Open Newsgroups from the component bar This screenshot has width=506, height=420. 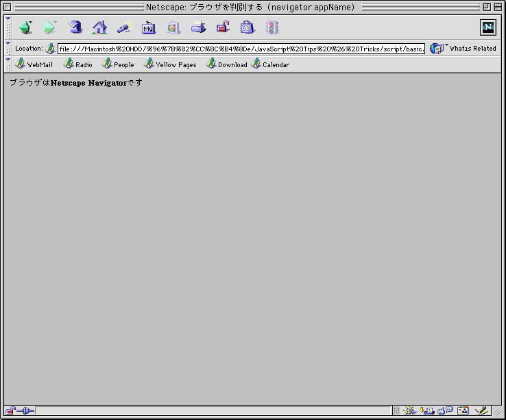pyautogui.click(x=446, y=410)
